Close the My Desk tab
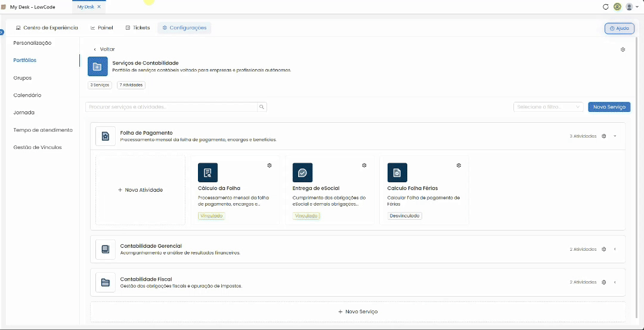The height and width of the screenshot is (330, 644). coord(99,7)
